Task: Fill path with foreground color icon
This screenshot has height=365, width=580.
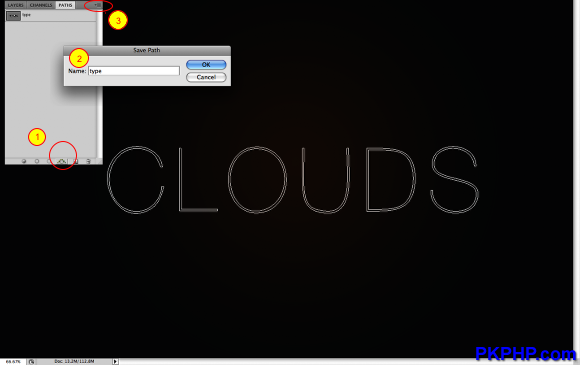Action: 24,161
